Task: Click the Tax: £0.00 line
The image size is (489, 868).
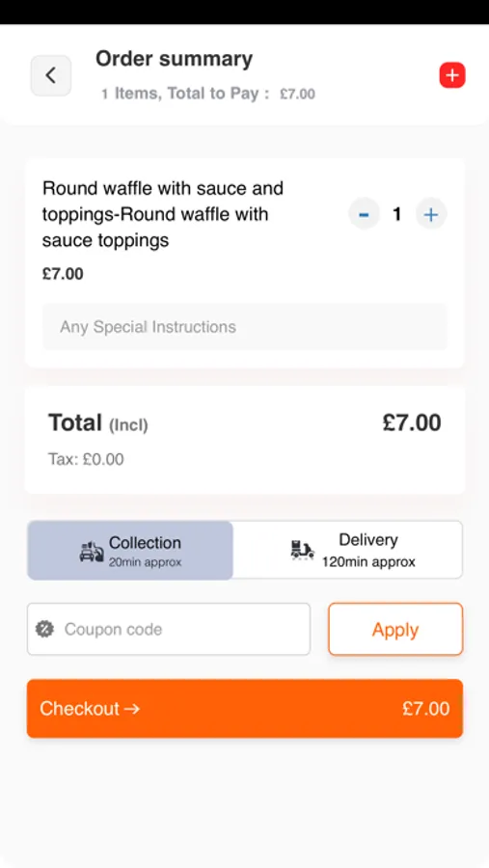Action: [86, 459]
